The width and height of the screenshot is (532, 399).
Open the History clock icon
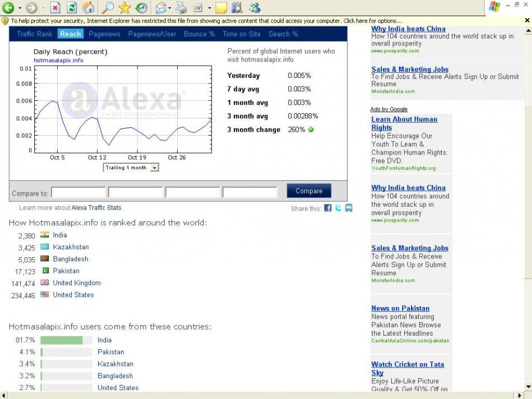click(141, 7)
